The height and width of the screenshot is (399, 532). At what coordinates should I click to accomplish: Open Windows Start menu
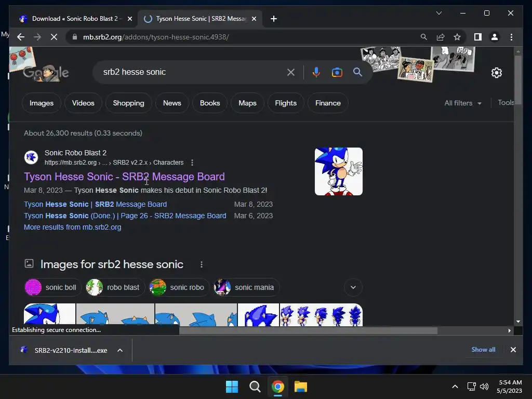(x=232, y=387)
